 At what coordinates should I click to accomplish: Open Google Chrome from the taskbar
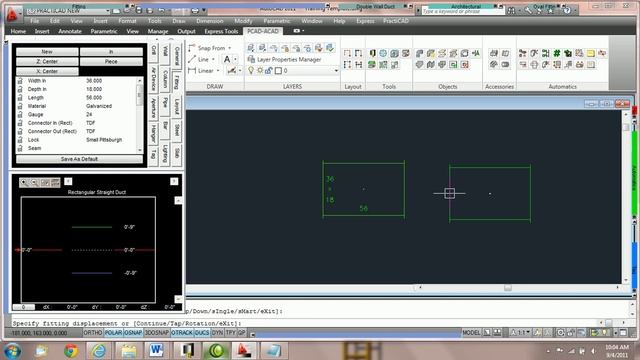[71, 350]
